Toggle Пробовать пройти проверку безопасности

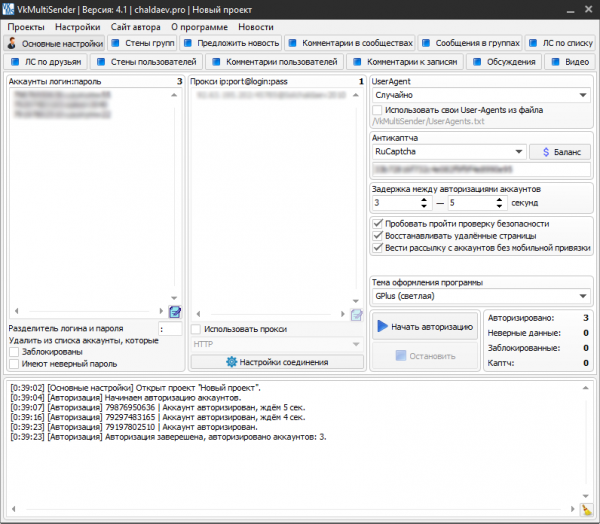pyautogui.click(x=378, y=224)
